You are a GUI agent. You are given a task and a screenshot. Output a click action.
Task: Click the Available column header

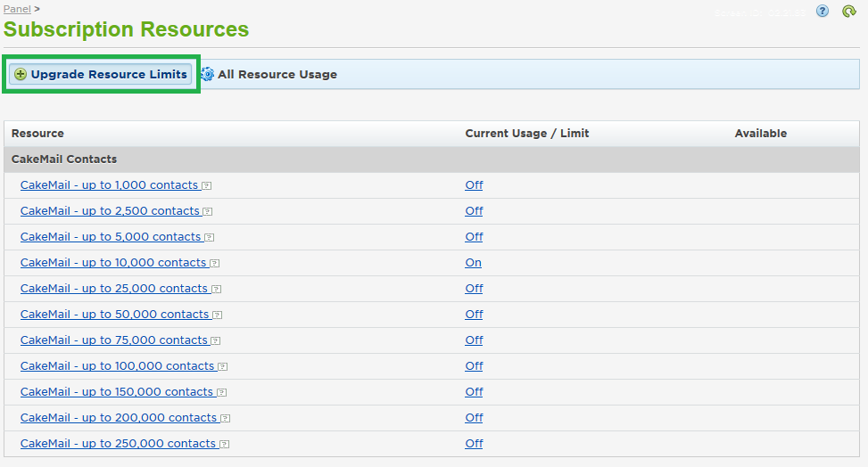[x=761, y=134]
